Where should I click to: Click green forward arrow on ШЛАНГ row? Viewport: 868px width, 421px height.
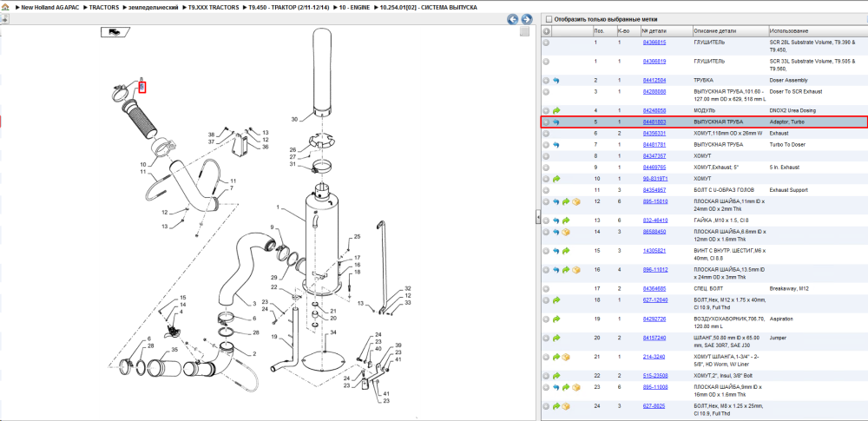click(556, 338)
